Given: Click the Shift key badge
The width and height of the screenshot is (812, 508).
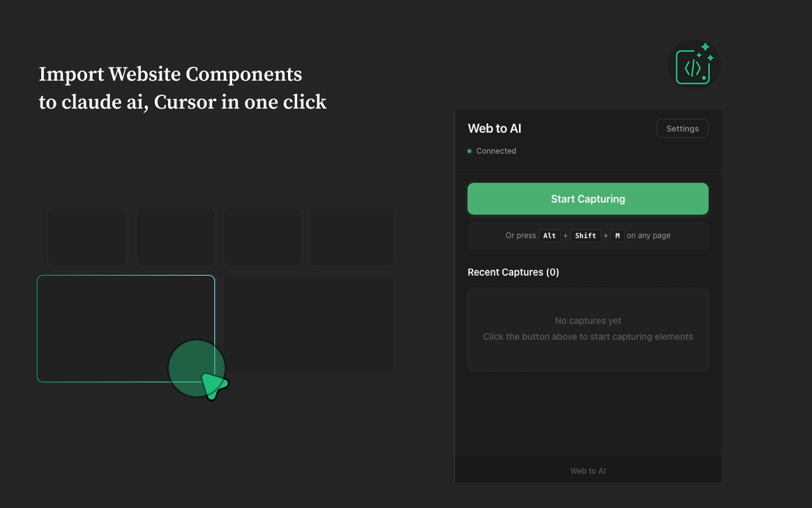Looking at the screenshot, I should click(x=586, y=236).
